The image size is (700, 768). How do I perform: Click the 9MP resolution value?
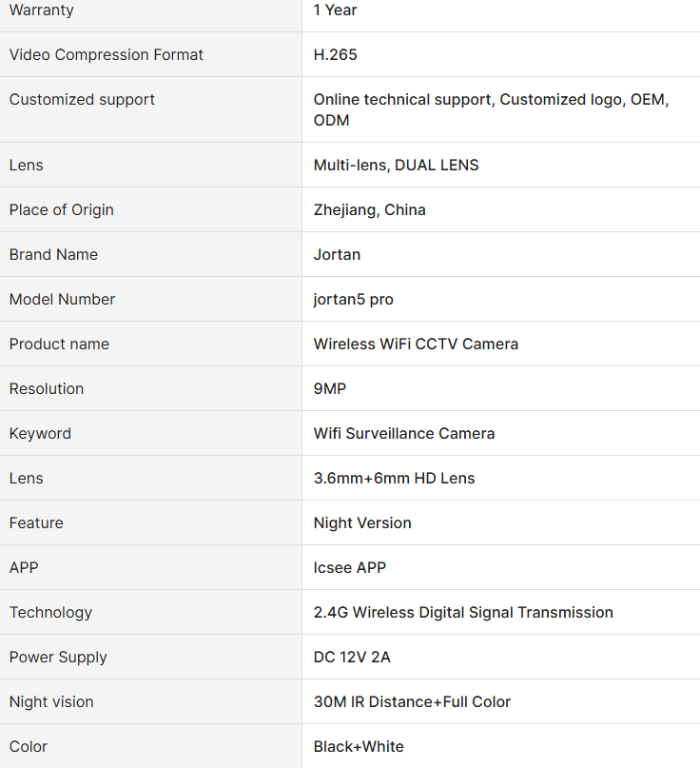pyautogui.click(x=330, y=388)
